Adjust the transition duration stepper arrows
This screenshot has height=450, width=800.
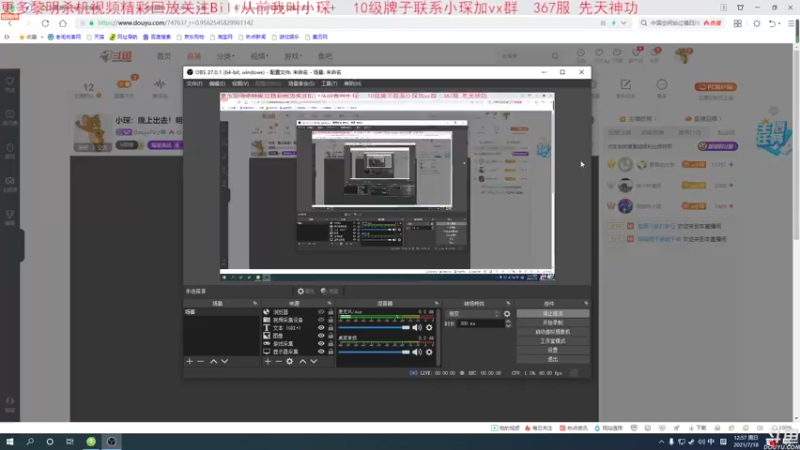[508, 323]
